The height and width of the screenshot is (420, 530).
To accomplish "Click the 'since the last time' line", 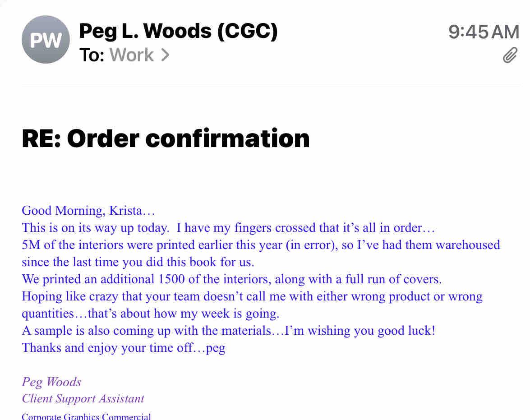I will [138, 262].
